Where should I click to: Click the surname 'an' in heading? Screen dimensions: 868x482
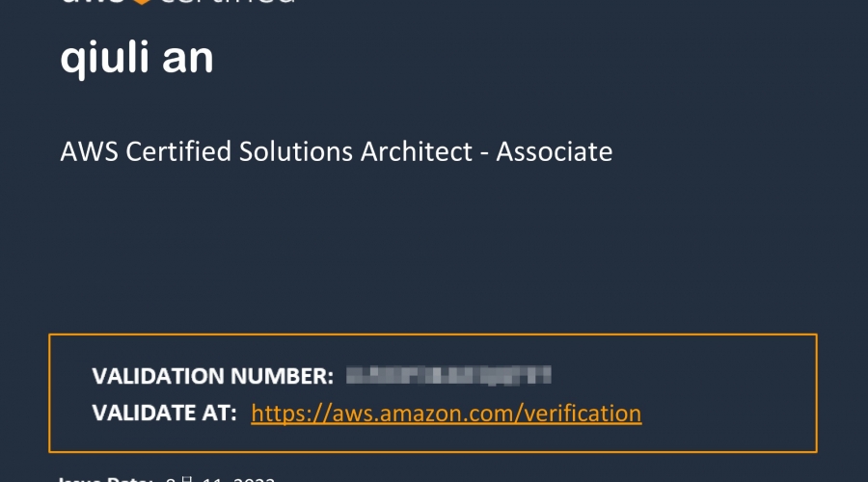[188, 59]
